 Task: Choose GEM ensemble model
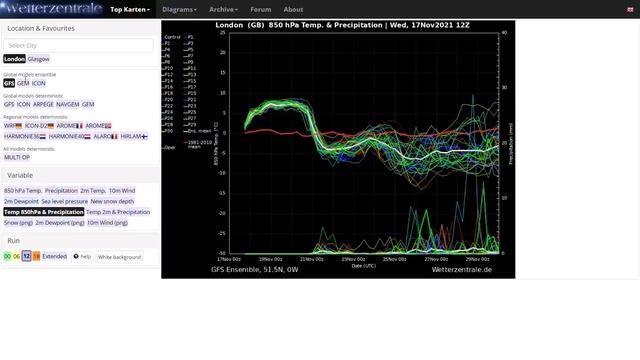(23, 83)
